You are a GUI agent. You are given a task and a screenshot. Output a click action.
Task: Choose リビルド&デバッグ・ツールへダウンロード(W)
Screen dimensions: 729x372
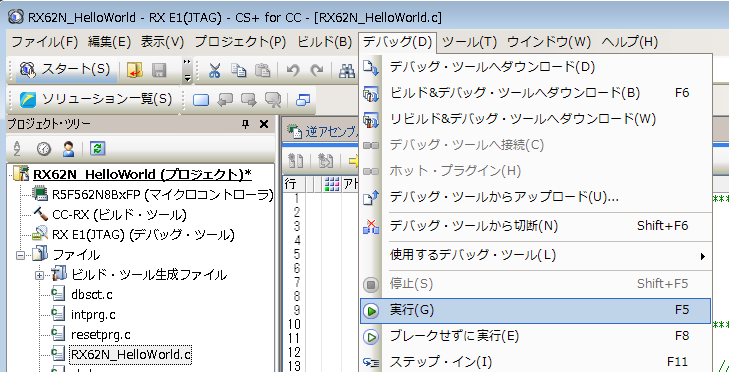tap(536, 119)
